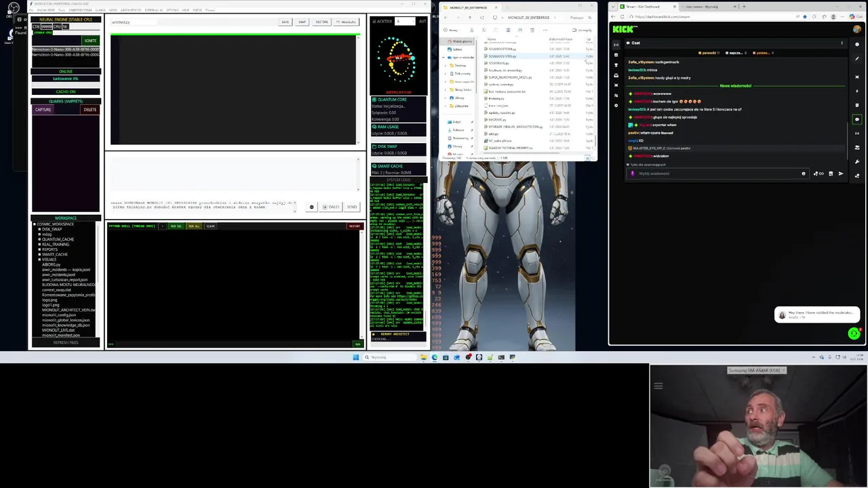Click the DISK SWAP panel icon

(374, 146)
